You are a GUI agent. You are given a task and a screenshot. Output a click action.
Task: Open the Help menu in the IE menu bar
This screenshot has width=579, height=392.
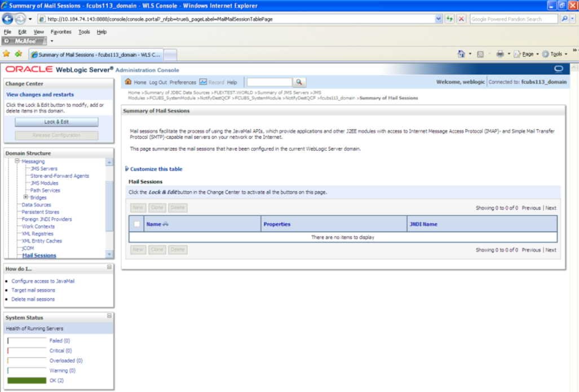101,32
